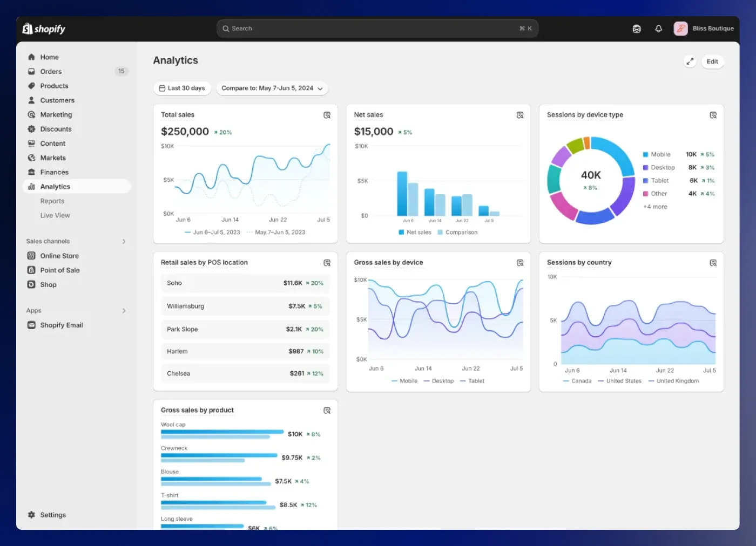Open the report icon on Total sales card
Screen dimensions: 756x546
click(327, 115)
